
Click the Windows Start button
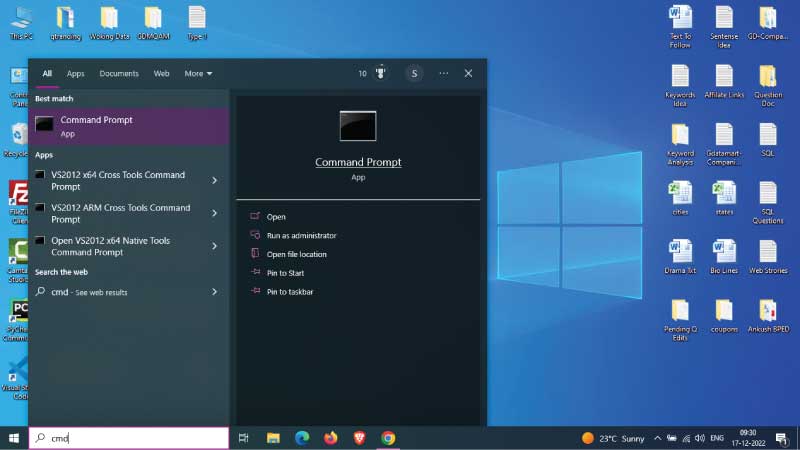[14, 438]
